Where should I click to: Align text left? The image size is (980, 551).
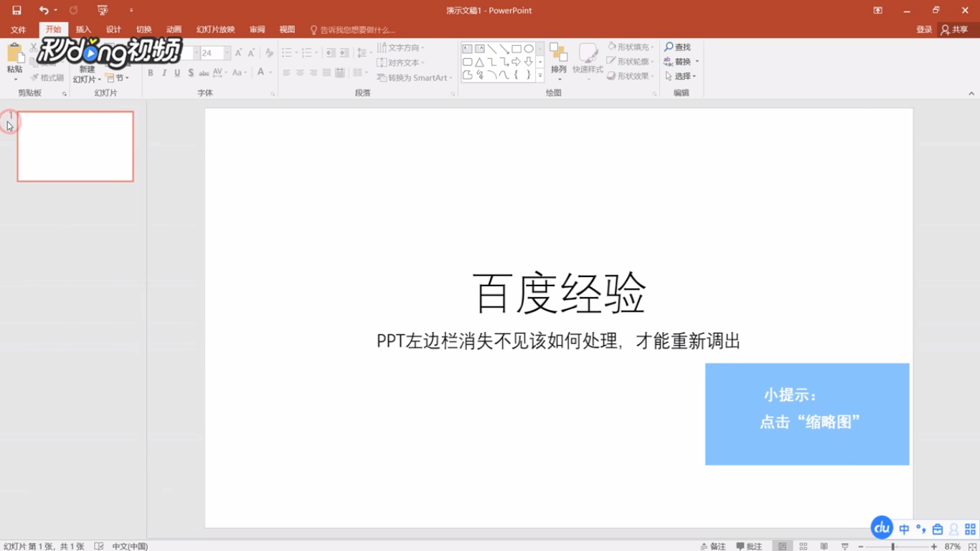tap(286, 72)
